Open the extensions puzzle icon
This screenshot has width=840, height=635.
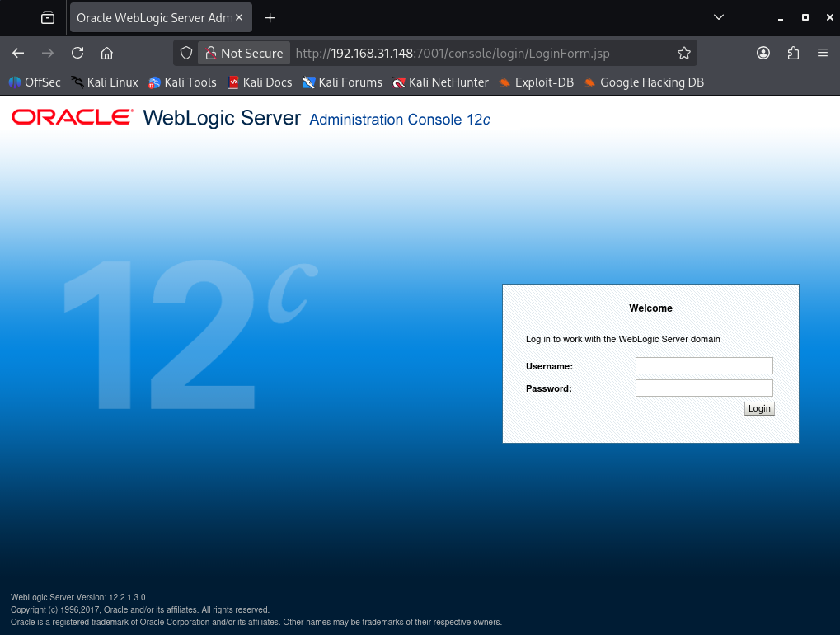click(x=793, y=53)
